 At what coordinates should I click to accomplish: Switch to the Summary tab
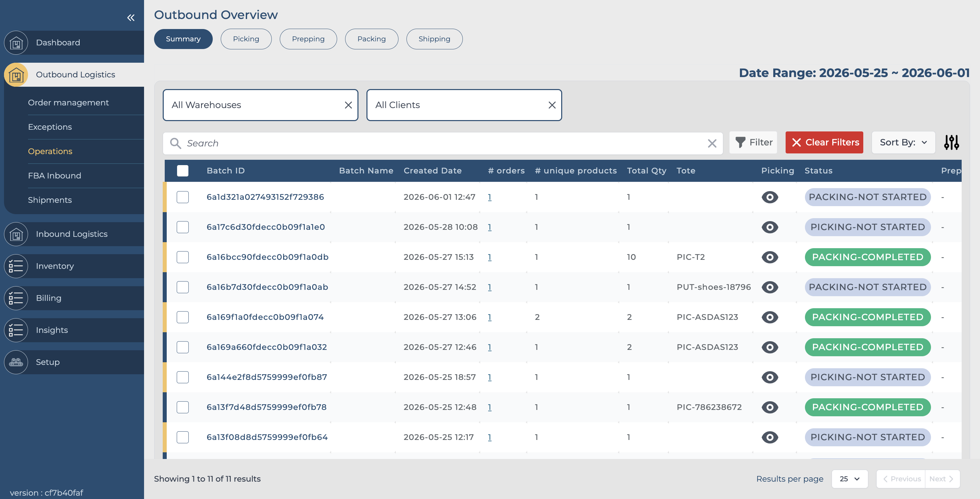pos(183,39)
